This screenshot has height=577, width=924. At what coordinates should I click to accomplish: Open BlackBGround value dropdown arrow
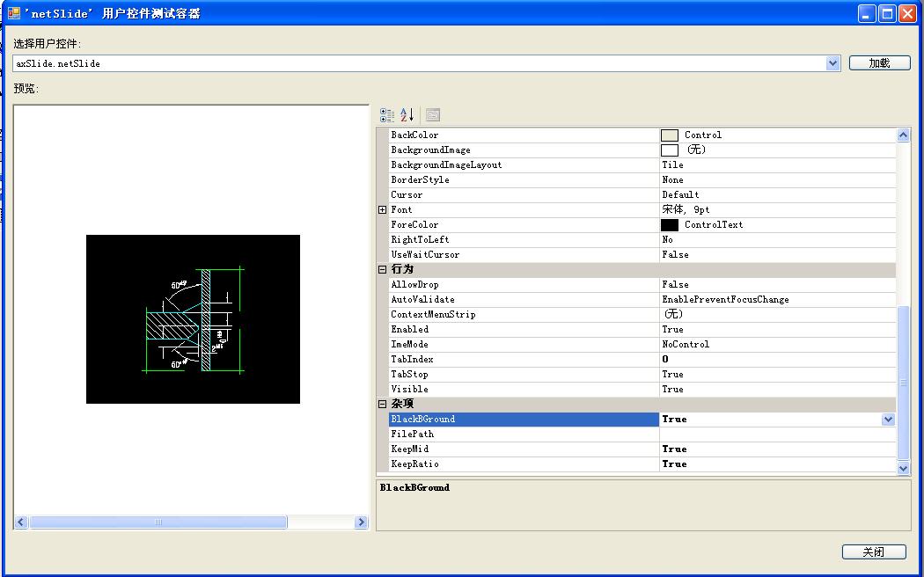coord(888,420)
